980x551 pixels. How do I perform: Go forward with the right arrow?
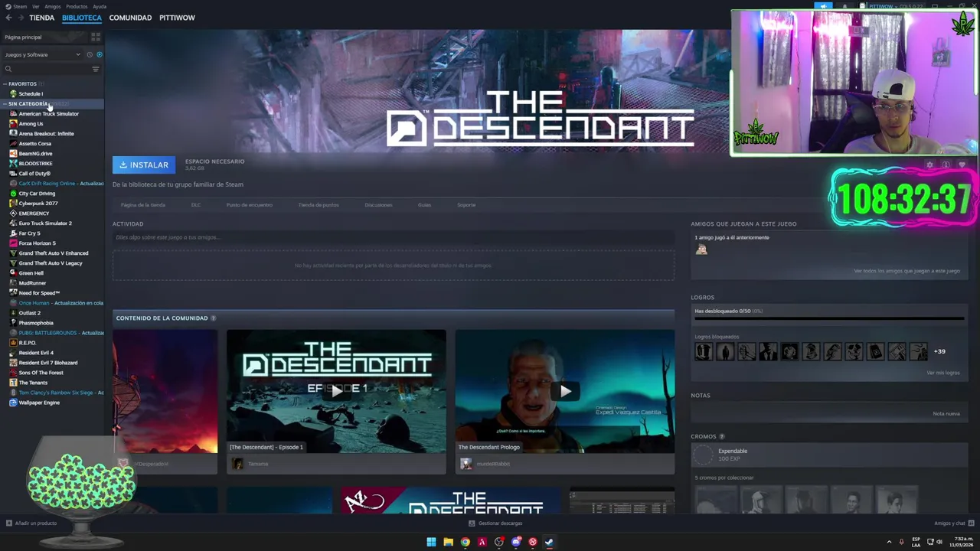coord(21,18)
